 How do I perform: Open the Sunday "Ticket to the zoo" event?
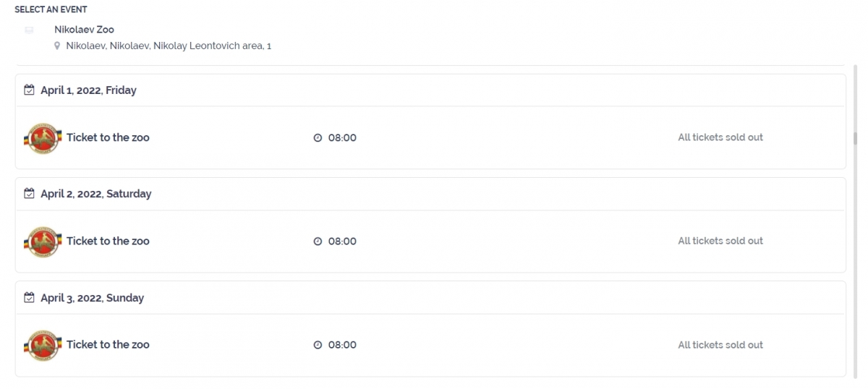point(108,345)
